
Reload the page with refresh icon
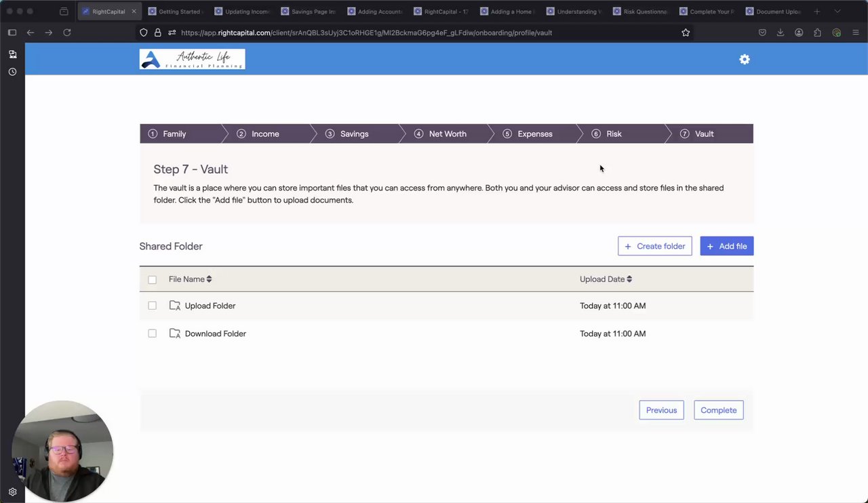66,33
